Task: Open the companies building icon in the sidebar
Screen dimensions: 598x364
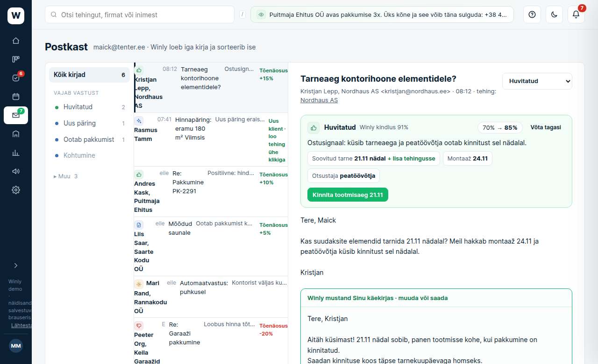Action: pos(16,134)
